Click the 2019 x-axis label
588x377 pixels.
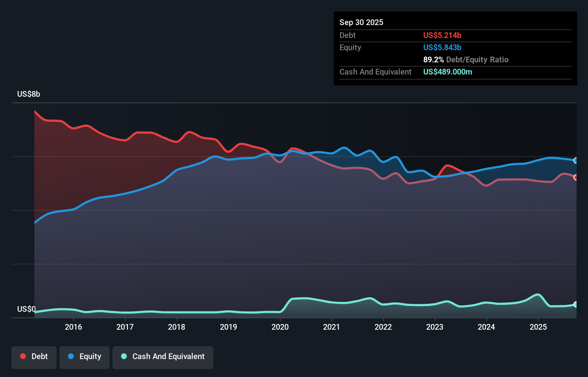228,327
